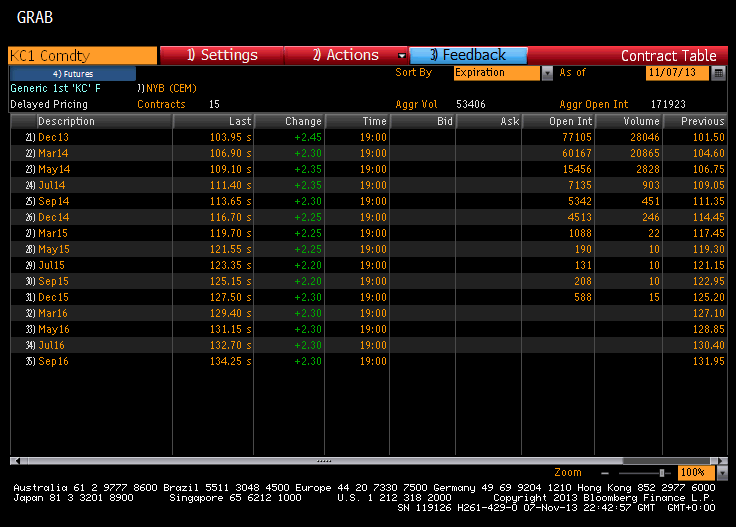Click the horizontal scrollbar thumb
Viewport: 736px width, 527px height.
pyautogui.click(x=324, y=461)
